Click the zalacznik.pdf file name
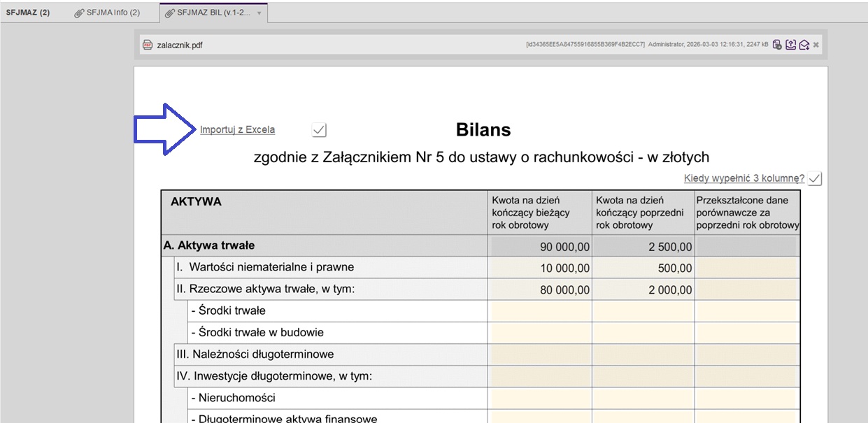This screenshot has width=868, height=423. click(180, 45)
